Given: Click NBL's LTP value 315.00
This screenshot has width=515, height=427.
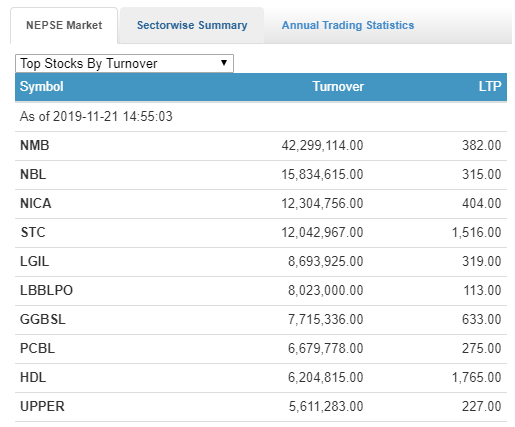Looking at the screenshot, I should [481, 175].
